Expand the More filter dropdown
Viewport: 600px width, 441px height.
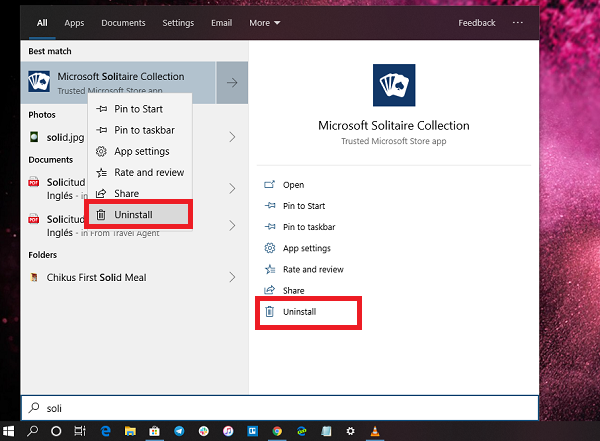[x=264, y=23]
